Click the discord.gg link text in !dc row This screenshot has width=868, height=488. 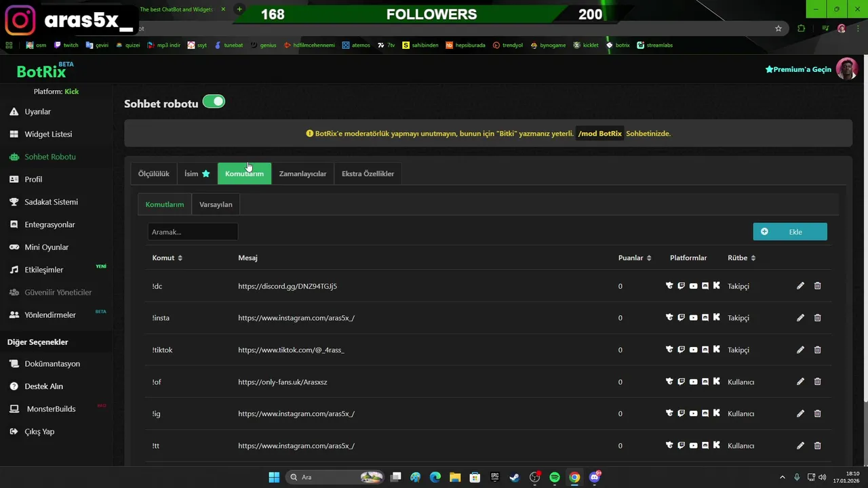[288, 286]
